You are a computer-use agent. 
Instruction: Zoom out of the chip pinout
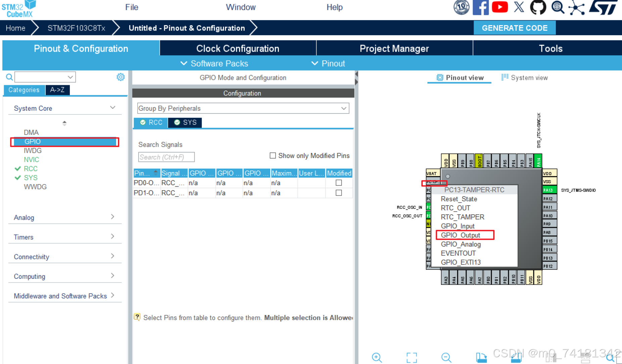(446, 357)
